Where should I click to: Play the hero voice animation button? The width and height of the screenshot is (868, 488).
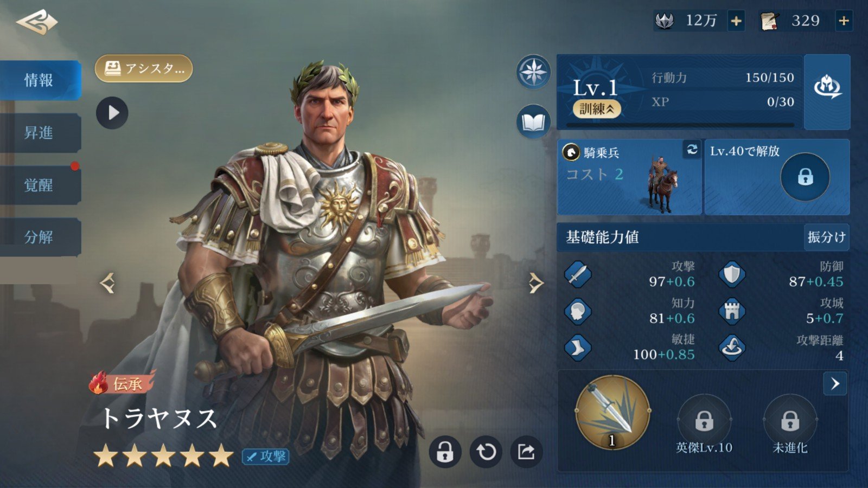click(x=112, y=113)
